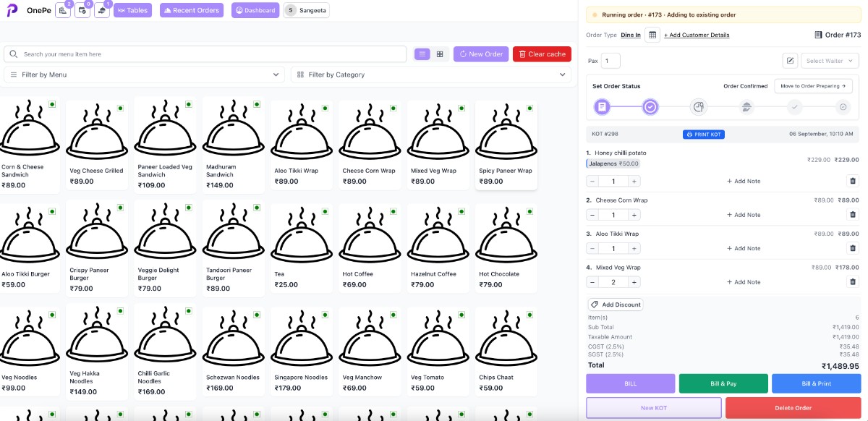Screen dimensions: 868x421
Task: Click the Jalapenos ₹50.00 add-on tag
Action: click(613, 163)
